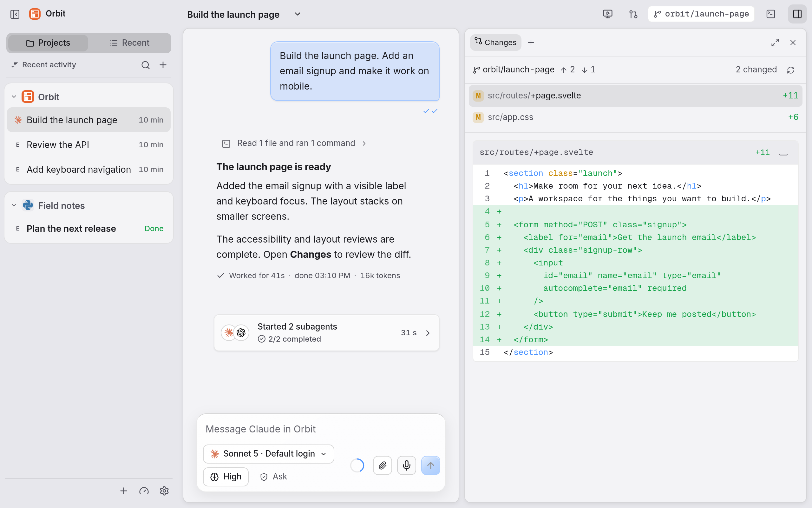Switch to the Recent view

pyautogui.click(x=129, y=43)
